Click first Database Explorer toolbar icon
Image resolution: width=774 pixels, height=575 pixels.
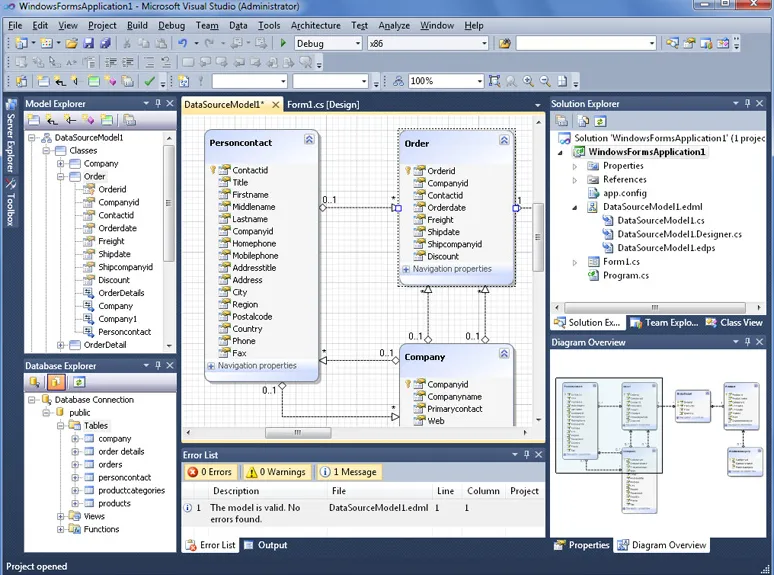tap(35, 382)
